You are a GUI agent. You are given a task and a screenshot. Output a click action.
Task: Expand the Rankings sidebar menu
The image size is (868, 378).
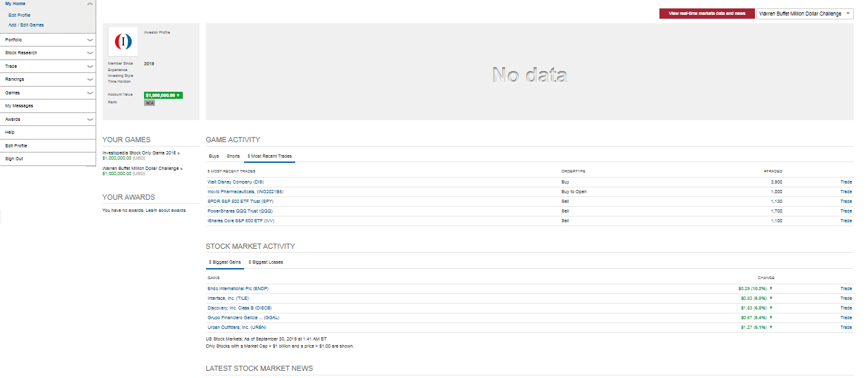(x=90, y=79)
